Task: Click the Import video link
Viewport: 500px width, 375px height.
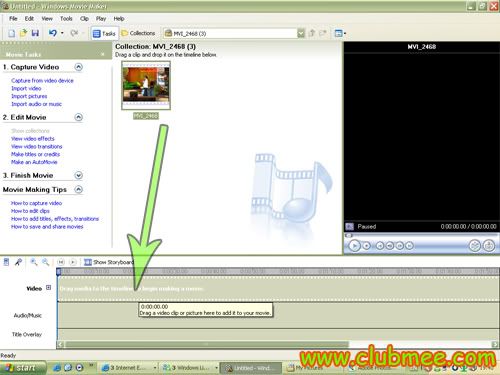Action: tap(26, 88)
